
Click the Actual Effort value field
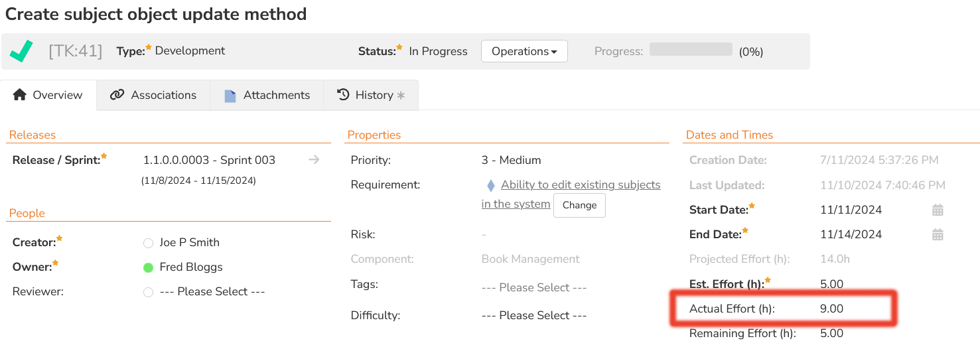tap(832, 309)
